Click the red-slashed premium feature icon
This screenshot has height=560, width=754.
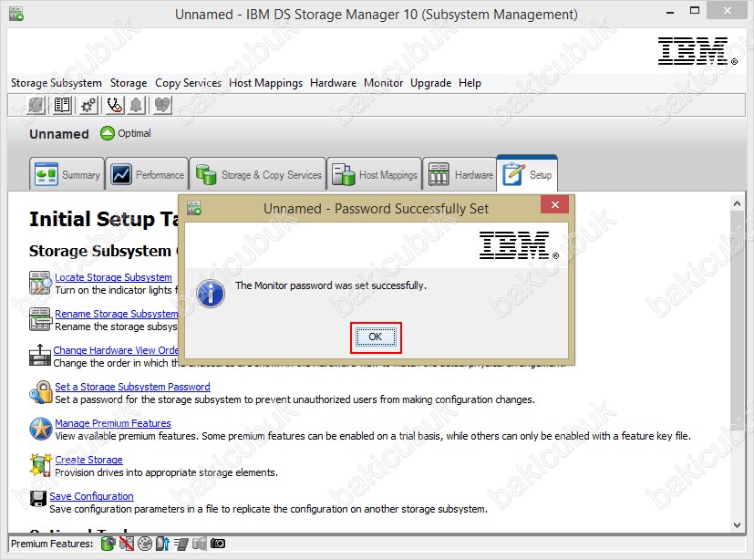click(x=127, y=544)
